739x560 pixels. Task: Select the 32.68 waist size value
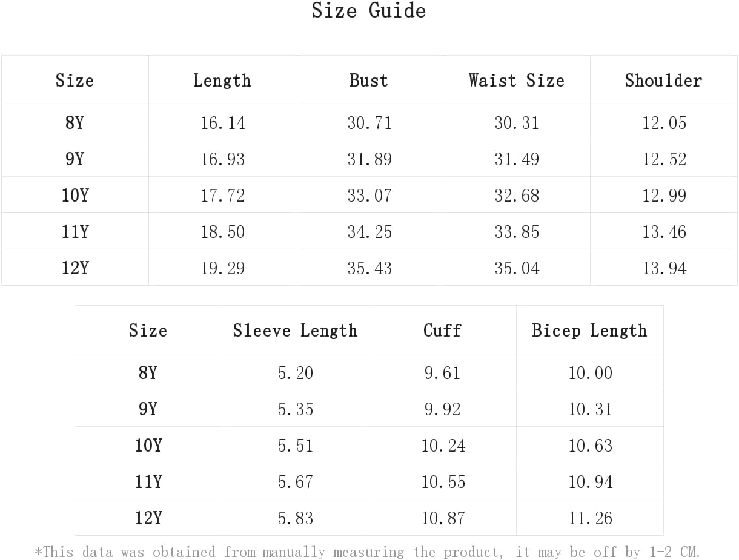517,196
